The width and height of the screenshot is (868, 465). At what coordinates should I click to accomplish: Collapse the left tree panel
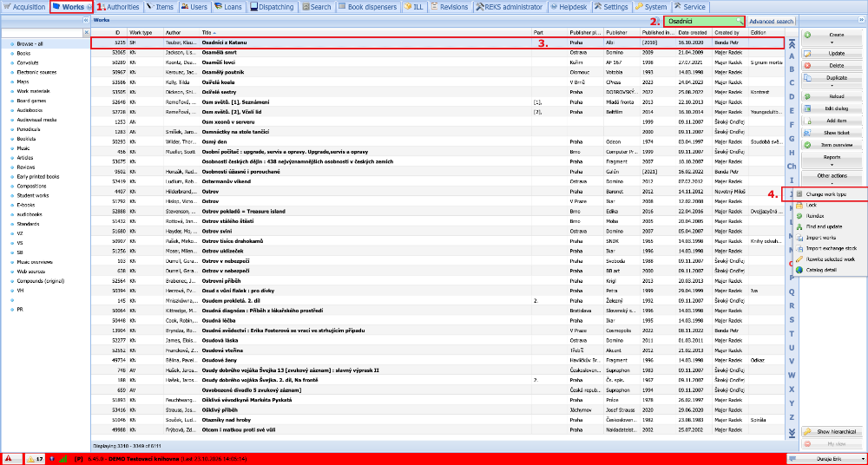tap(86, 20)
